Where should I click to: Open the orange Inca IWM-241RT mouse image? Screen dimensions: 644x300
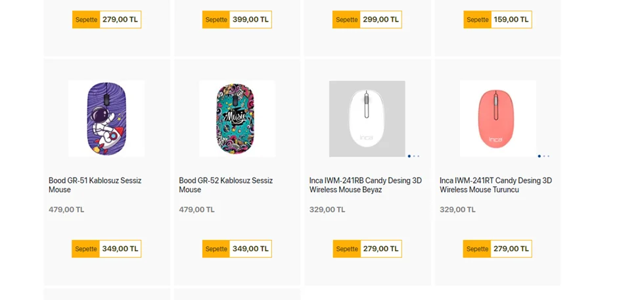click(x=497, y=118)
